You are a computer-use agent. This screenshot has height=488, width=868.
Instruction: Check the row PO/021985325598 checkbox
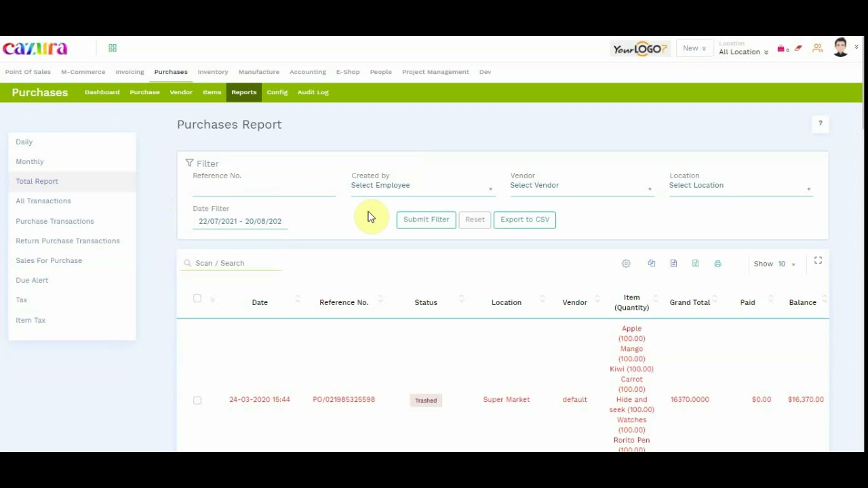(197, 401)
